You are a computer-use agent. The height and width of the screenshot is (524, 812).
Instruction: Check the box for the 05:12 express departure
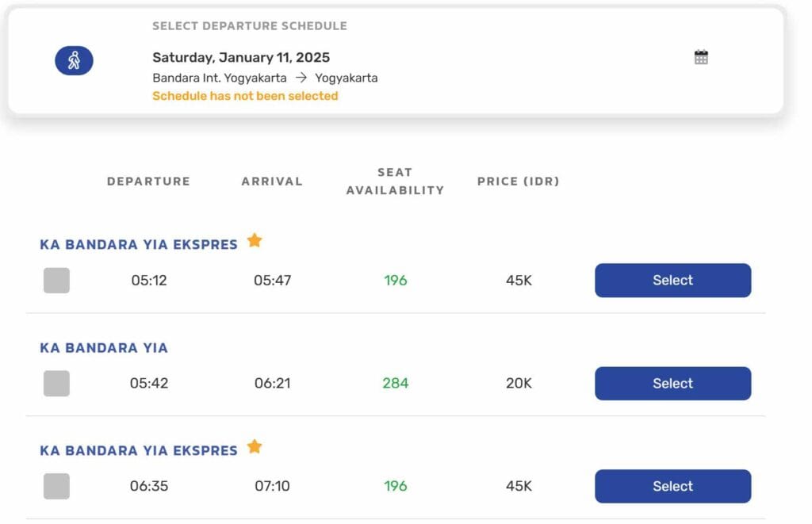pos(56,280)
